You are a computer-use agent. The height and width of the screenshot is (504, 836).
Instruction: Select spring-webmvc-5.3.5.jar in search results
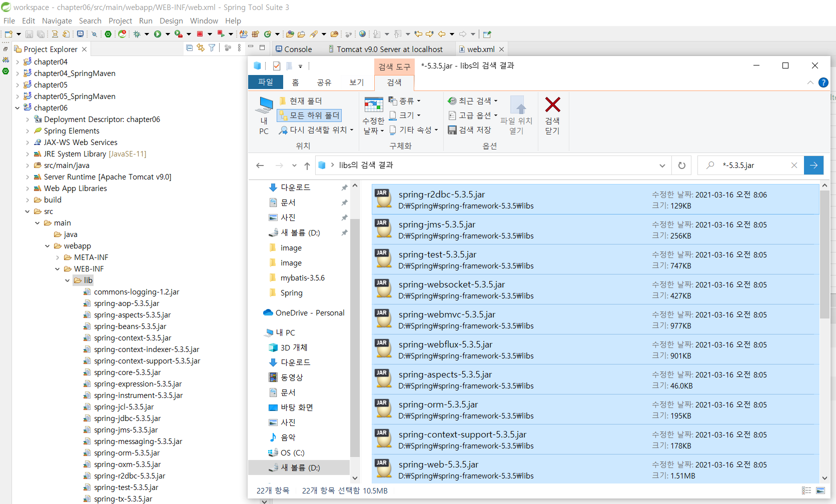tap(595, 319)
